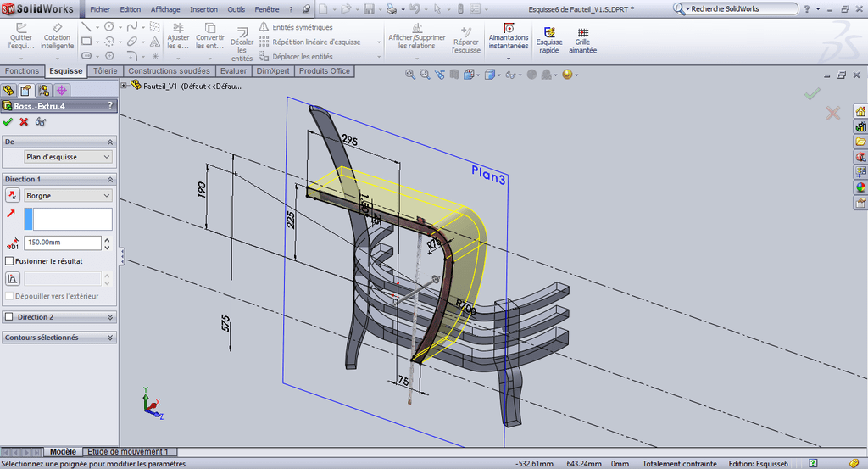Open the ConfigurationManager tab icon
Screen dimensions: 868x469
44,90
